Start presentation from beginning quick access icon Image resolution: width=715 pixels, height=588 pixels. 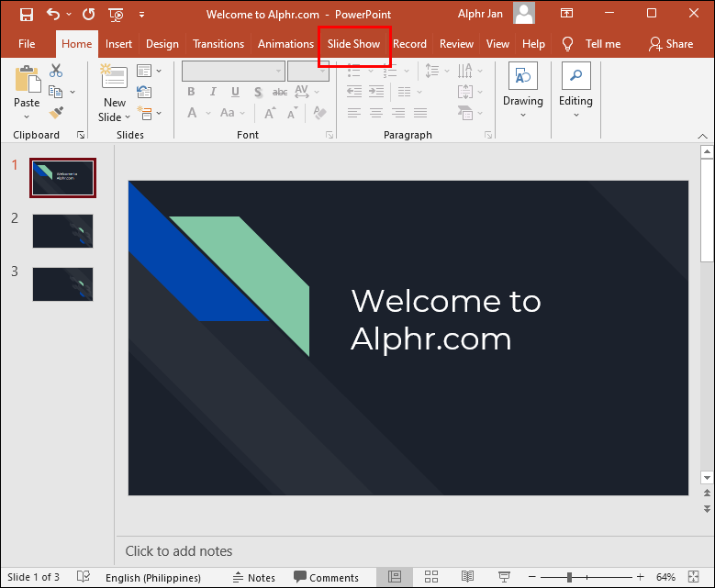116,15
